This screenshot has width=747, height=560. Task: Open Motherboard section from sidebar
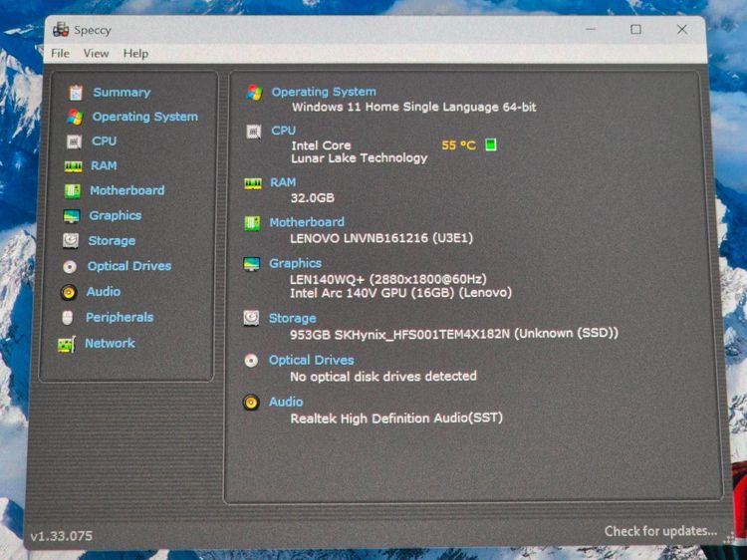(127, 190)
